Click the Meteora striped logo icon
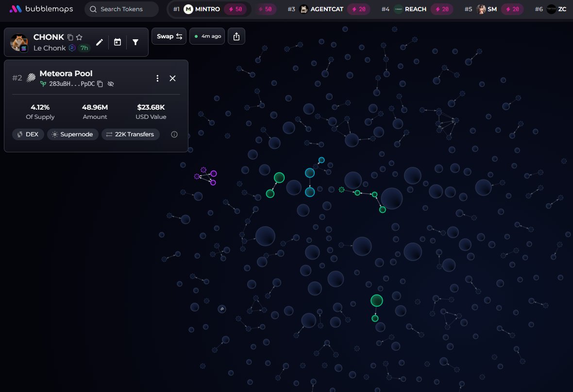This screenshot has height=392, width=573. [31, 78]
